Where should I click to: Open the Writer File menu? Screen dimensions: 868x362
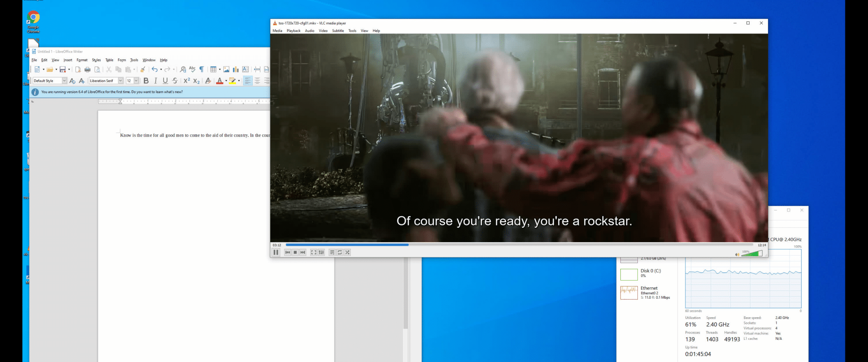pos(34,60)
